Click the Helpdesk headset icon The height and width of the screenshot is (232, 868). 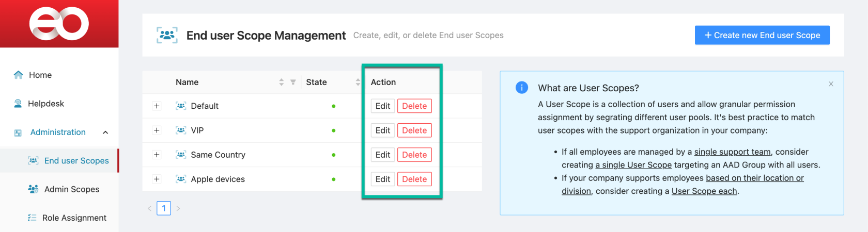click(x=18, y=104)
